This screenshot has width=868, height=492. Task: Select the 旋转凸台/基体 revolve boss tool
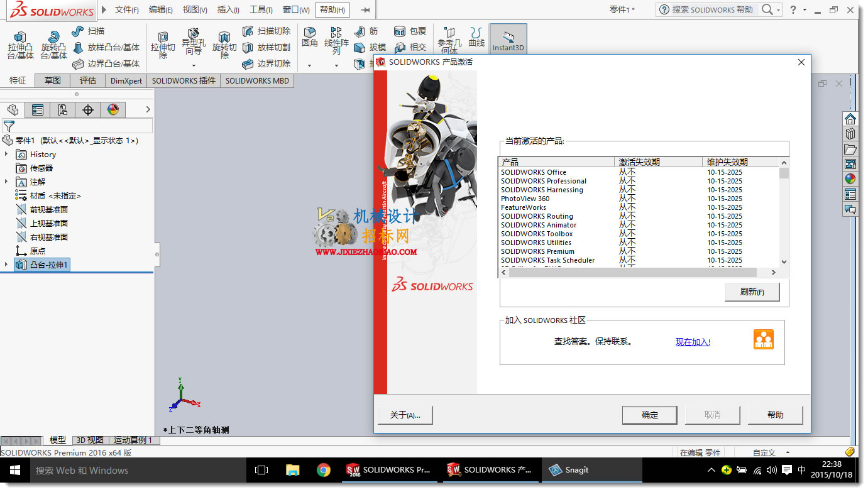coord(54,45)
